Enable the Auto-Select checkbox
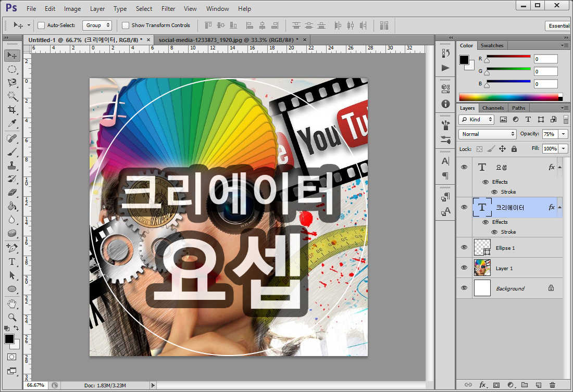 tap(41, 25)
